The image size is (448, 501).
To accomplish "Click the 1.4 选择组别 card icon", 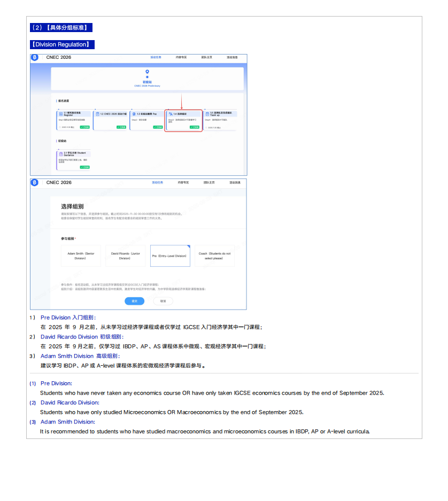I will [x=170, y=114].
